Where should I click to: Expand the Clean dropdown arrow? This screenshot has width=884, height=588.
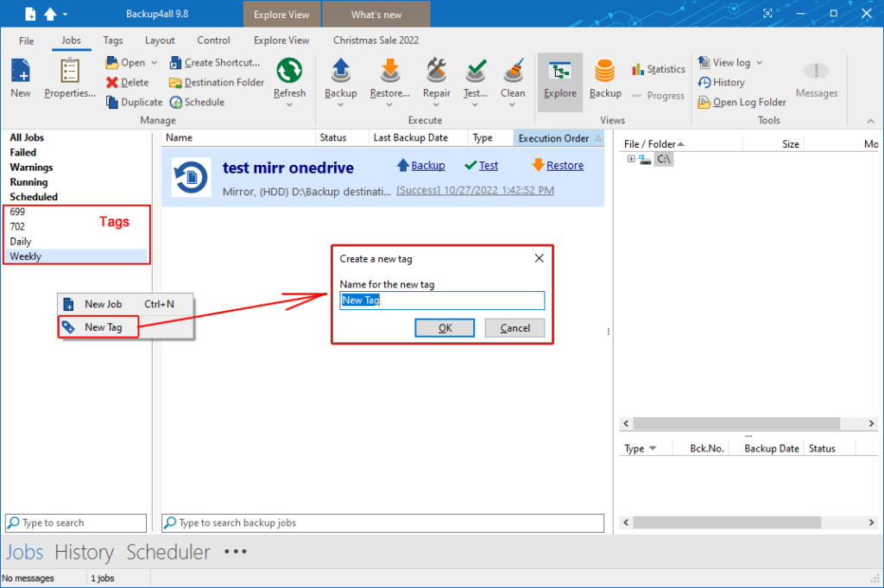(x=513, y=104)
